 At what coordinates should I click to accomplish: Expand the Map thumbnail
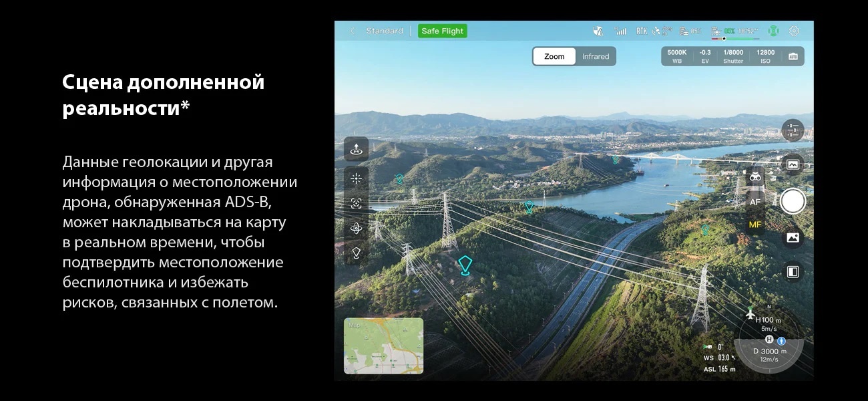tap(383, 346)
